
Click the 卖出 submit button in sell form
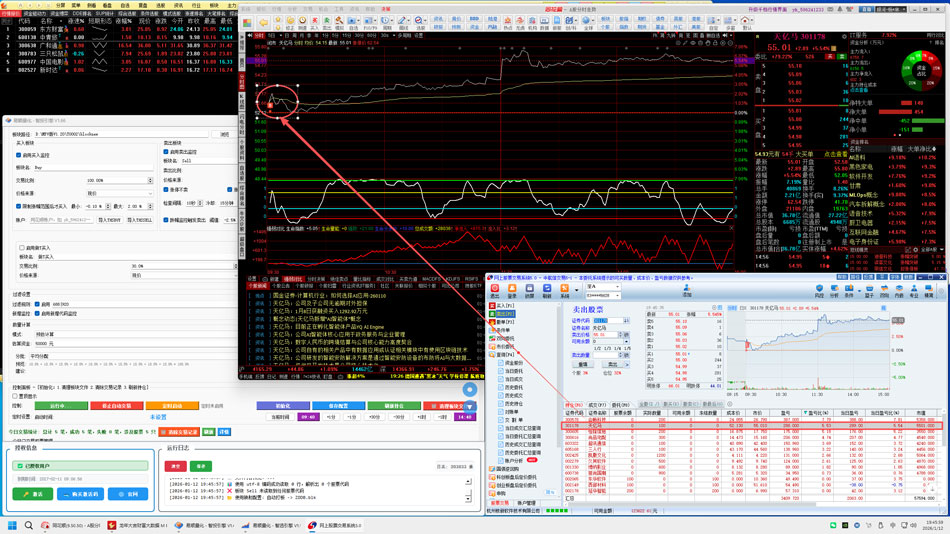pos(613,364)
